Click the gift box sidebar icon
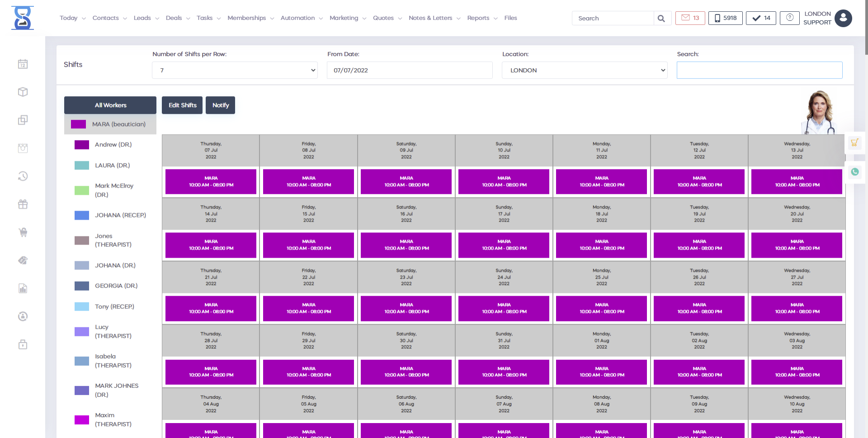Screen dimensions: 868x438 point(23,204)
